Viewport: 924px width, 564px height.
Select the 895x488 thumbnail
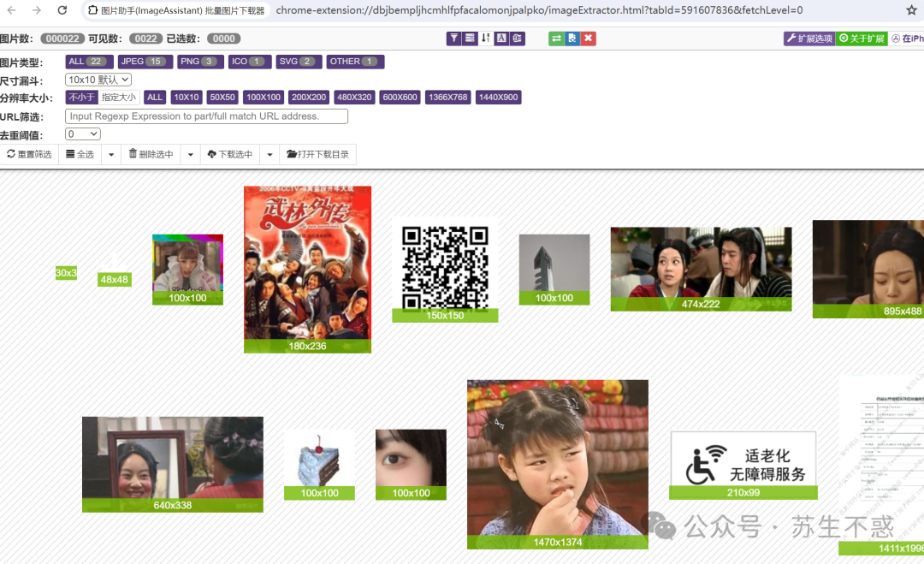click(x=868, y=270)
